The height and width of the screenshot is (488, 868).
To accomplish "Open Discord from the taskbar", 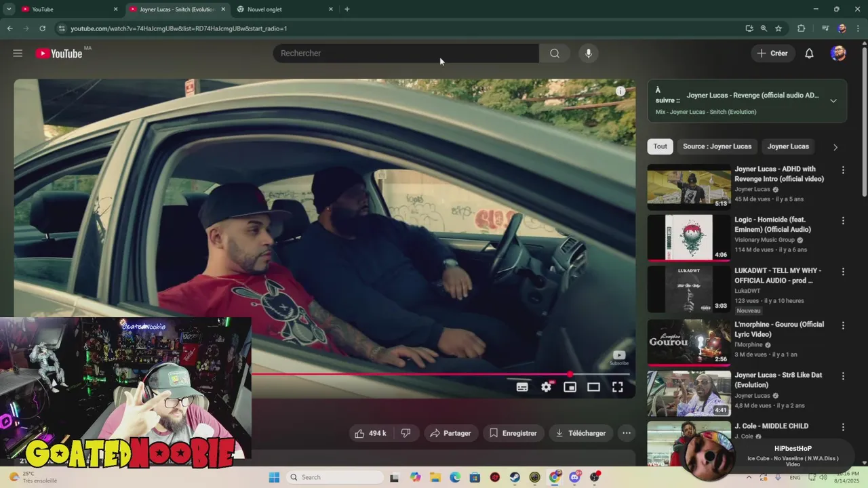I will [x=575, y=477].
